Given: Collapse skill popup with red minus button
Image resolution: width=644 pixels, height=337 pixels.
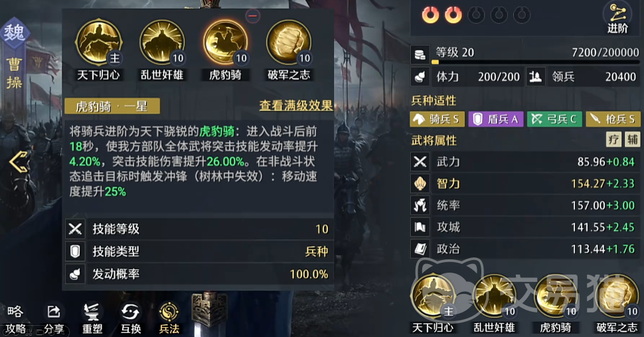Looking at the screenshot, I should coord(252,16).
